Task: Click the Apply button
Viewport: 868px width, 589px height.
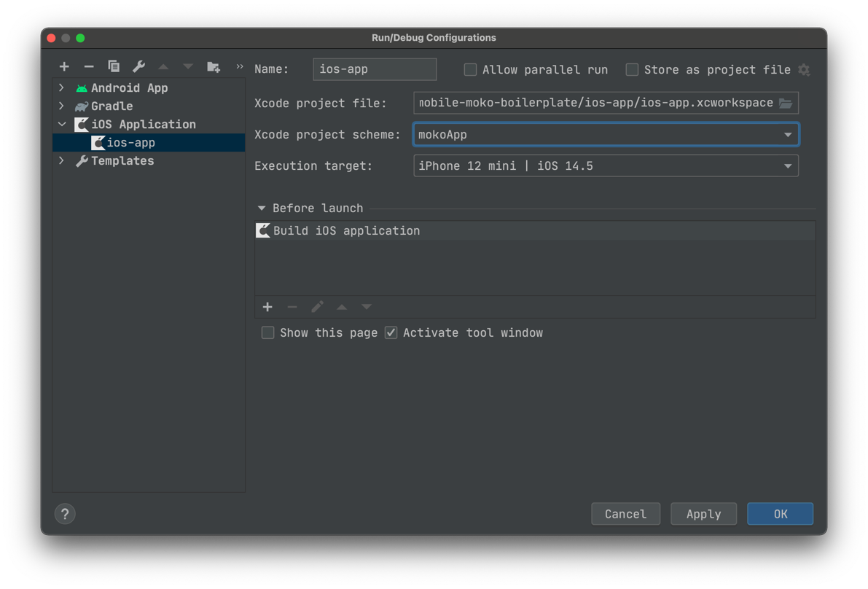Action: pos(703,514)
